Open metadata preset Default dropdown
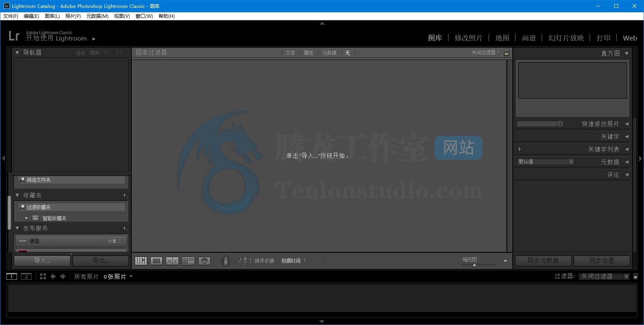Image resolution: width=644 pixels, height=325 pixels. click(545, 162)
